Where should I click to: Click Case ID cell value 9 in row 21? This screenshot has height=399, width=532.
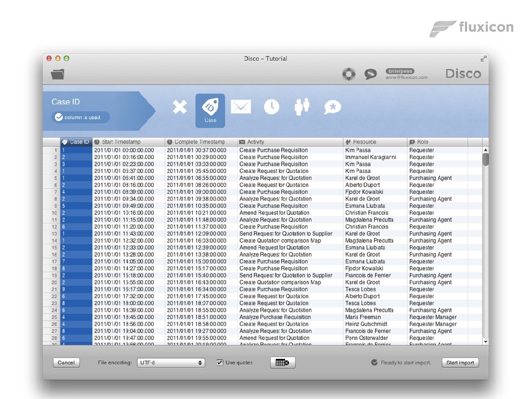[76, 289]
